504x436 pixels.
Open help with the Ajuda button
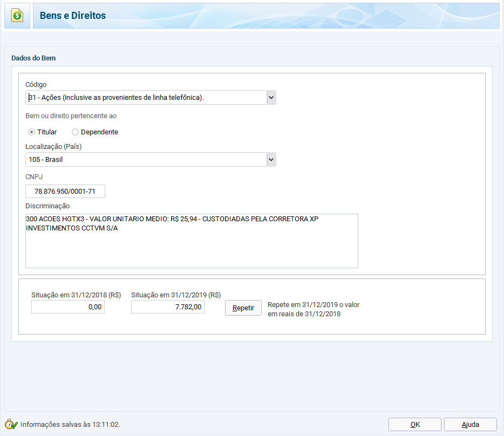(470, 425)
